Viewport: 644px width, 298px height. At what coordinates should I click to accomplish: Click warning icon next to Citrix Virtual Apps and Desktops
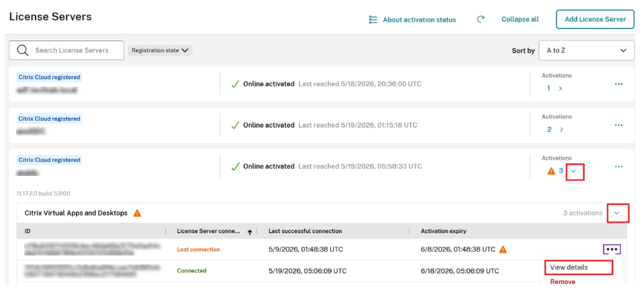click(x=137, y=214)
